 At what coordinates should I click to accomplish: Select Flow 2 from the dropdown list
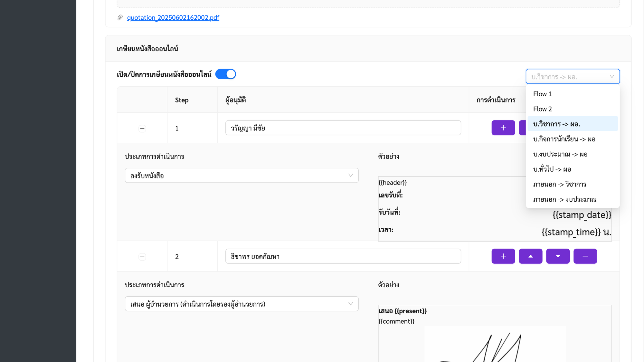542,109
